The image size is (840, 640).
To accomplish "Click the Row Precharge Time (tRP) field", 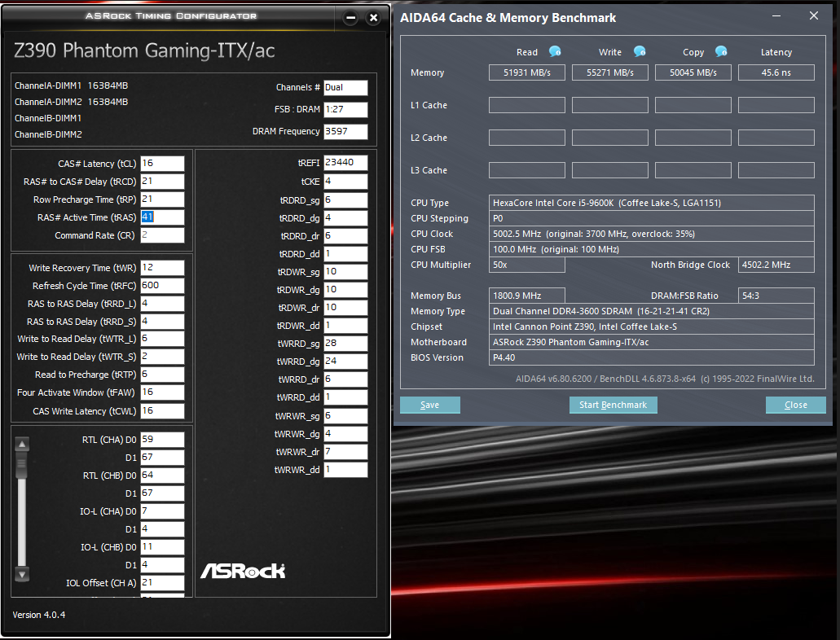I will tap(162, 199).
